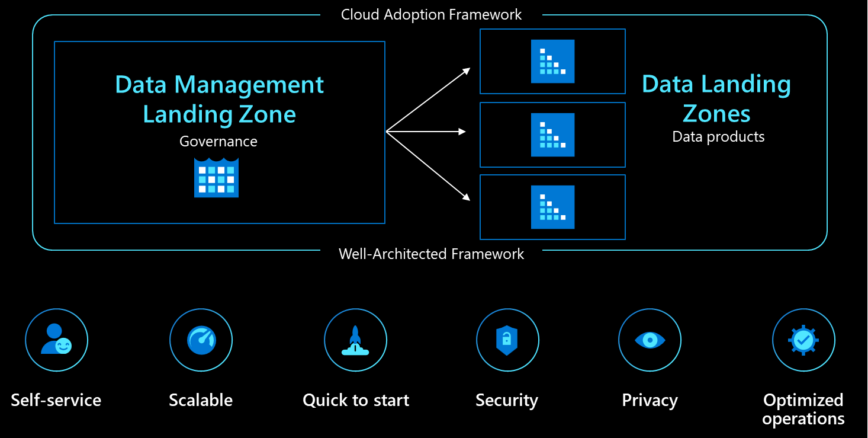Viewport: 868px width, 438px height.
Task: Click the Governance data grid icon
Action: click(217, 177)
